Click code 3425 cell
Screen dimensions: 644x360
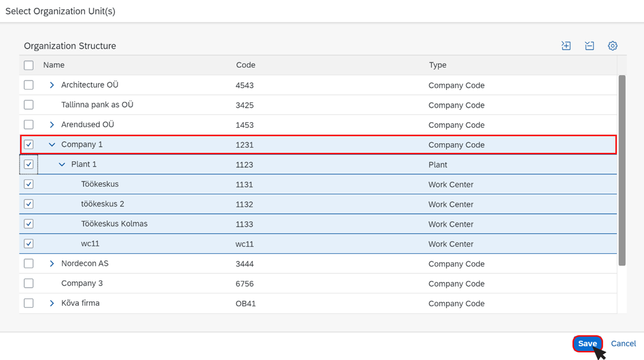244,105
